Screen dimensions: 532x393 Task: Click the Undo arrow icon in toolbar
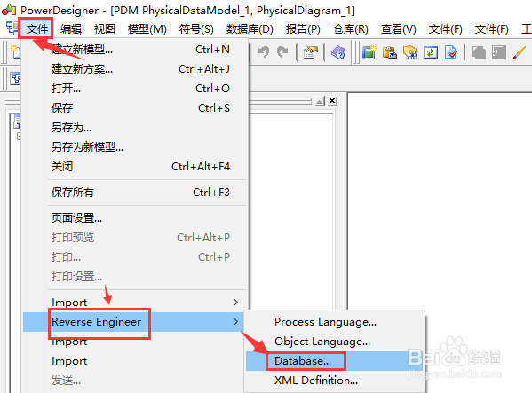coord(264,52)
